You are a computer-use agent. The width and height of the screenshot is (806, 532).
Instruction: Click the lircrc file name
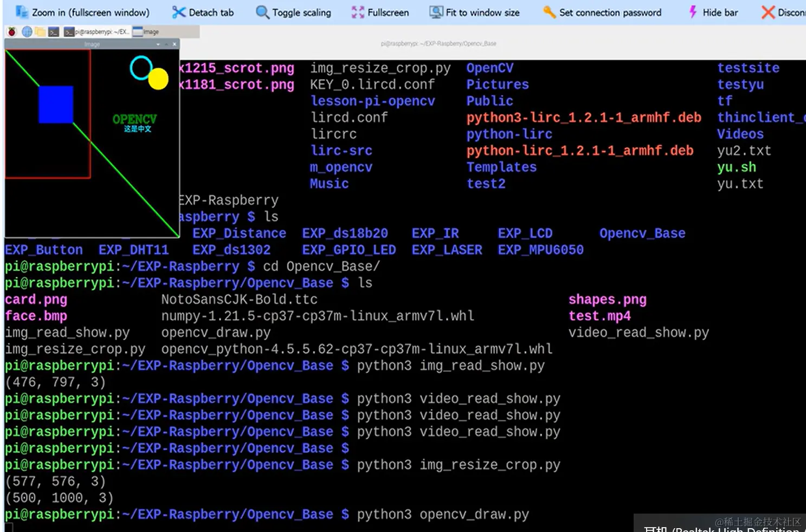click(334, 134)
